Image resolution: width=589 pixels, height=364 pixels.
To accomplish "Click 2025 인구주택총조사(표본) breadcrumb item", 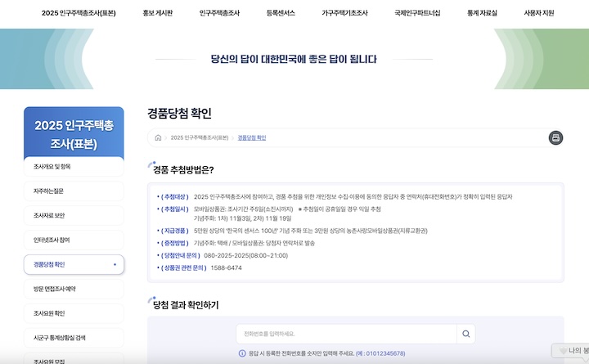I will [200, 138].
